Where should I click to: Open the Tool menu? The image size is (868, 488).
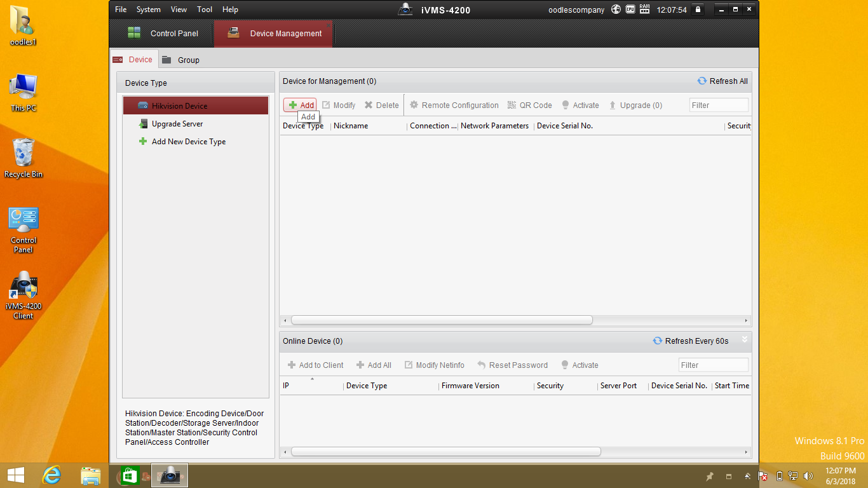[x=205, y=10]
